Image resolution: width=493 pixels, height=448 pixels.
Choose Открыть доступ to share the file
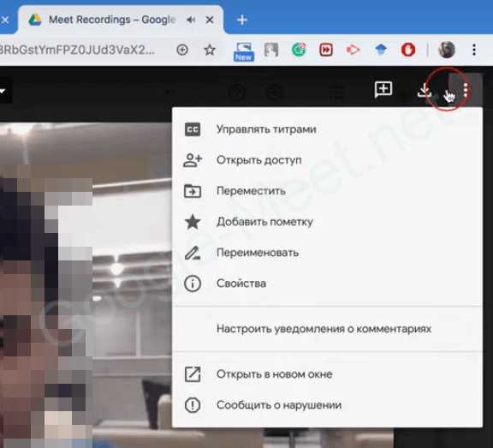pos(327,160)
